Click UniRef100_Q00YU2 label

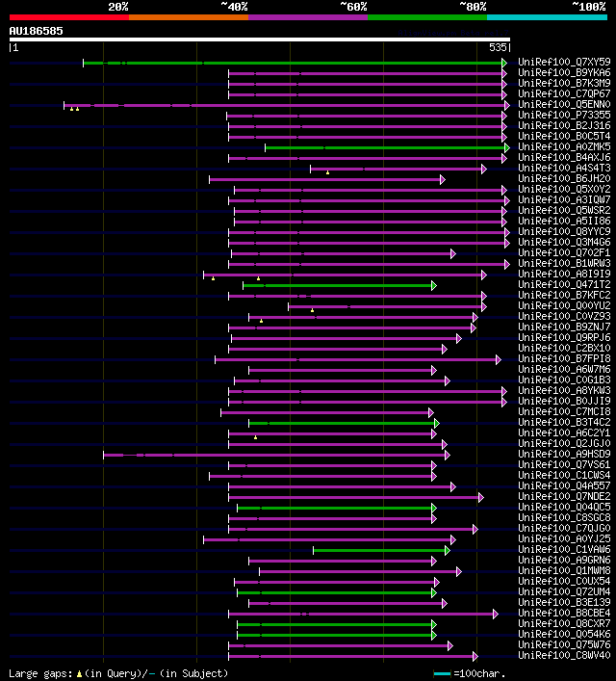click(x=564, y=305)
